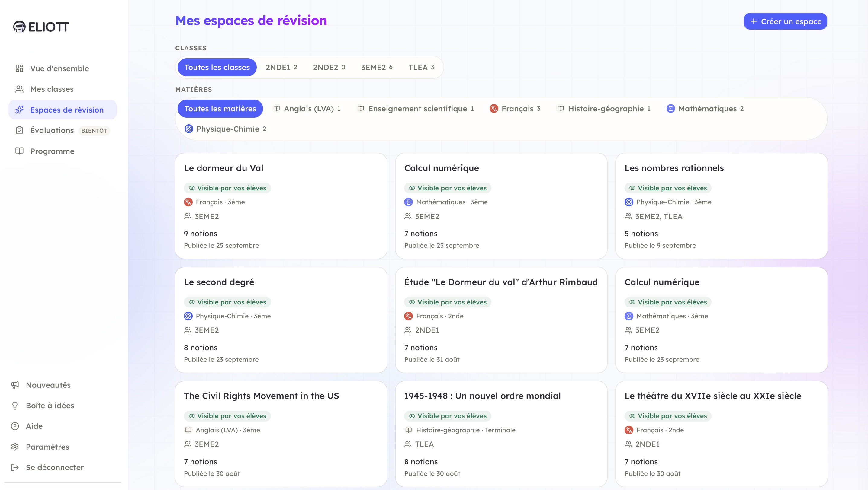Click the Vue d'ensemble dashboard icon
Viewport: 868px width, 490px height.
[20, 68]
